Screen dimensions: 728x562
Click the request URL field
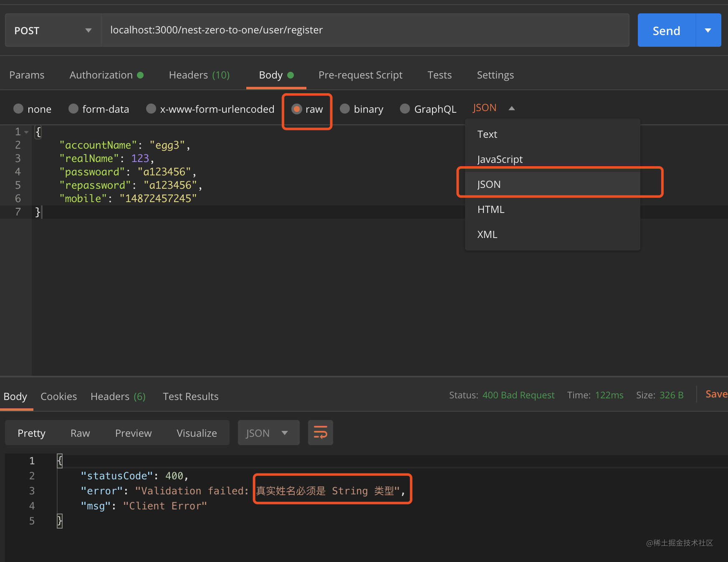tap(365, 30)
